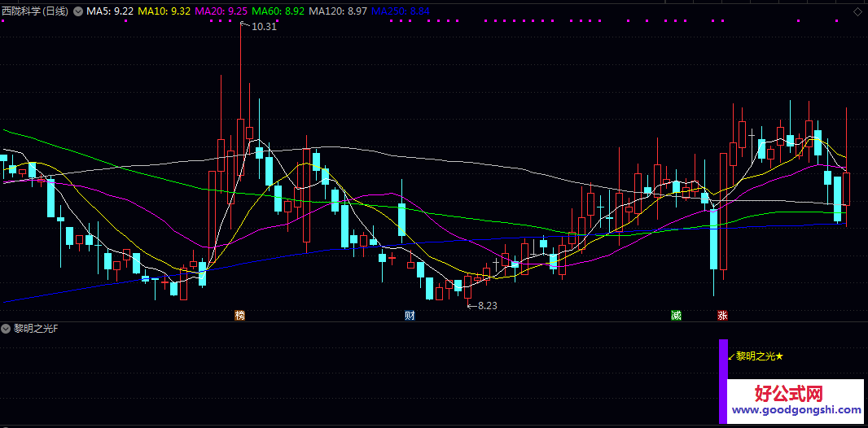Viewport: 868px width, 428px height.
Task: Expand the dropdown arrow beside 黎明之光F
Action: 7,329
